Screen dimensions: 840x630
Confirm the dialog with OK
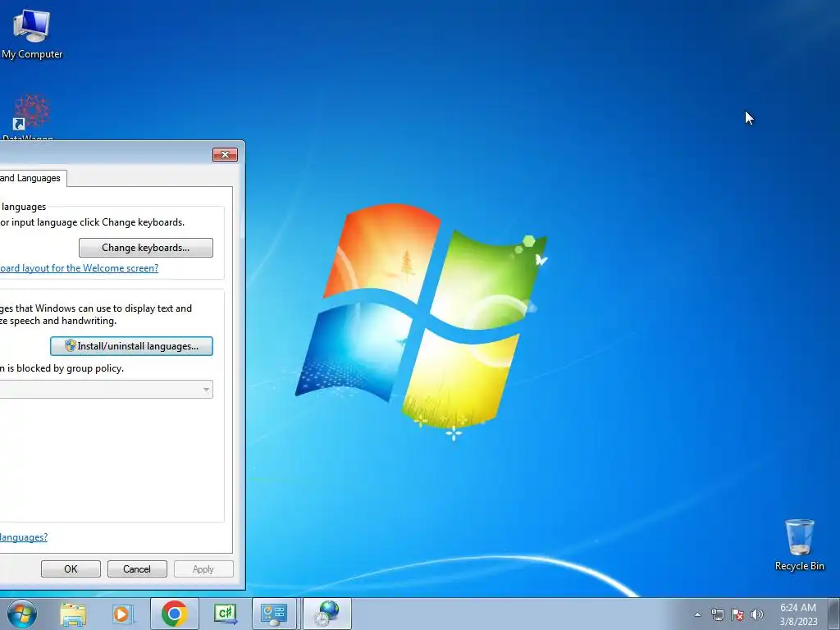tap(71, 569)
